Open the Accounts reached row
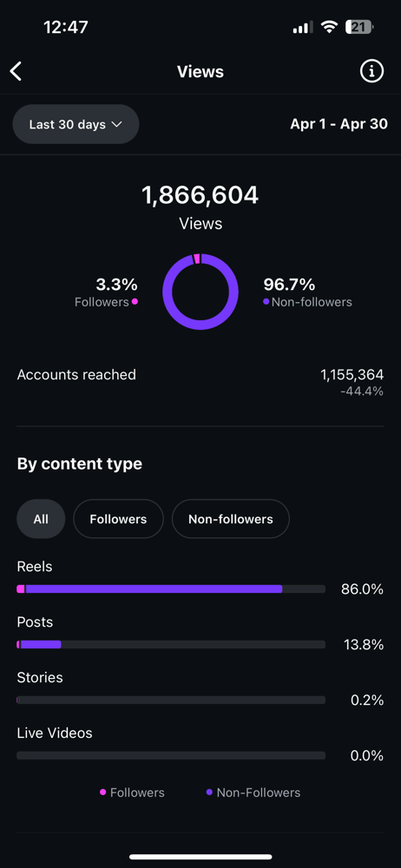Viewport: 401px width, 868px height. (x=200, y=383)
